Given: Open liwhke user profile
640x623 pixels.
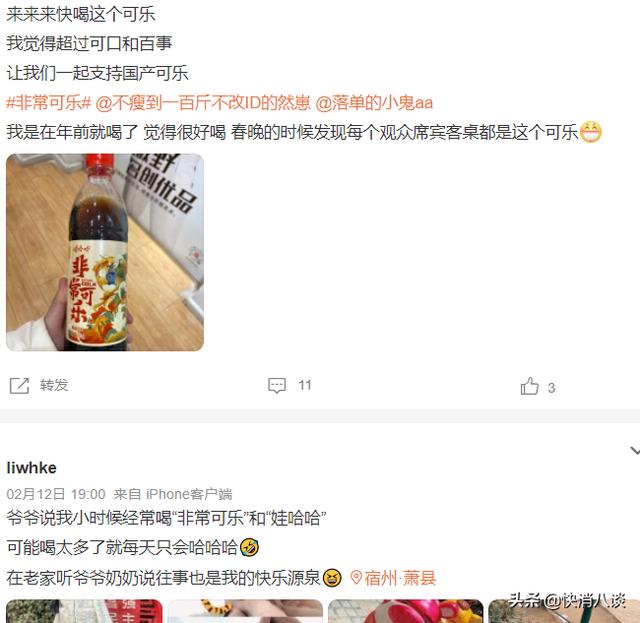Looking at the screenshot, I should [31, 468].
